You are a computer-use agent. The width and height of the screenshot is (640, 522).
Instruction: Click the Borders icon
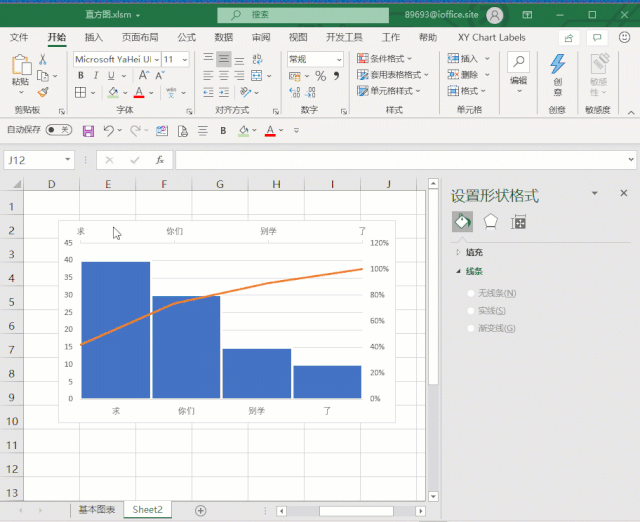pos(80,93)
